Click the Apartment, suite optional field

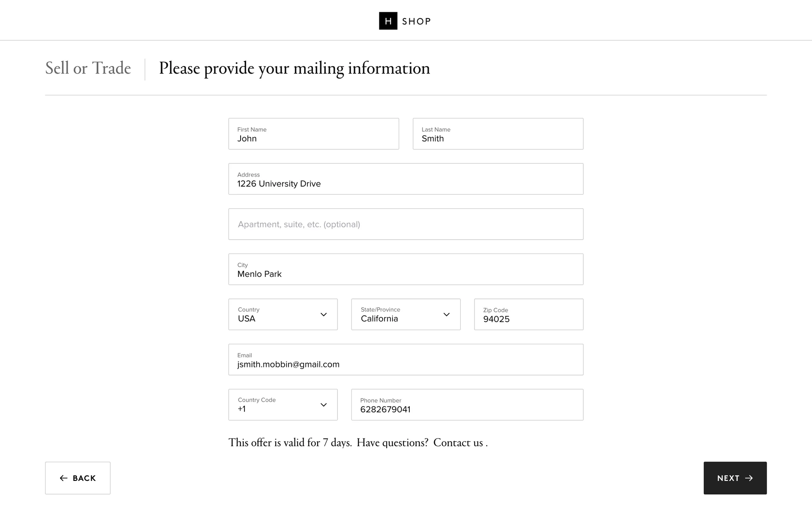(x=406, y=224)
